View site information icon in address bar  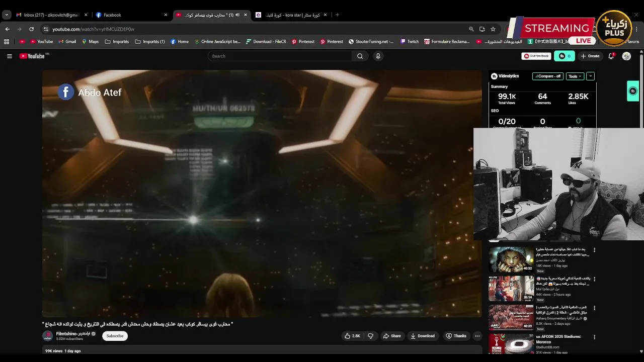46,29
